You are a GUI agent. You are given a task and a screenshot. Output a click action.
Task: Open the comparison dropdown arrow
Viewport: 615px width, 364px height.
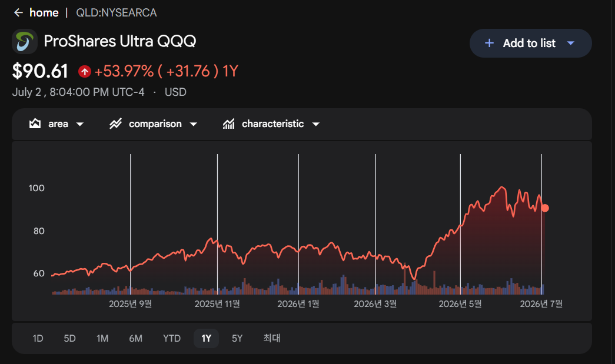pos(194,124)
